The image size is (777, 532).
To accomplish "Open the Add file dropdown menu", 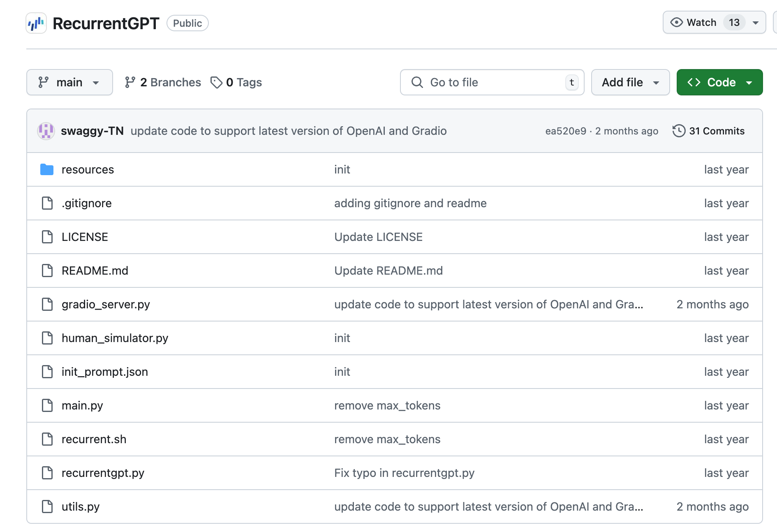I will tap(630, 82).
